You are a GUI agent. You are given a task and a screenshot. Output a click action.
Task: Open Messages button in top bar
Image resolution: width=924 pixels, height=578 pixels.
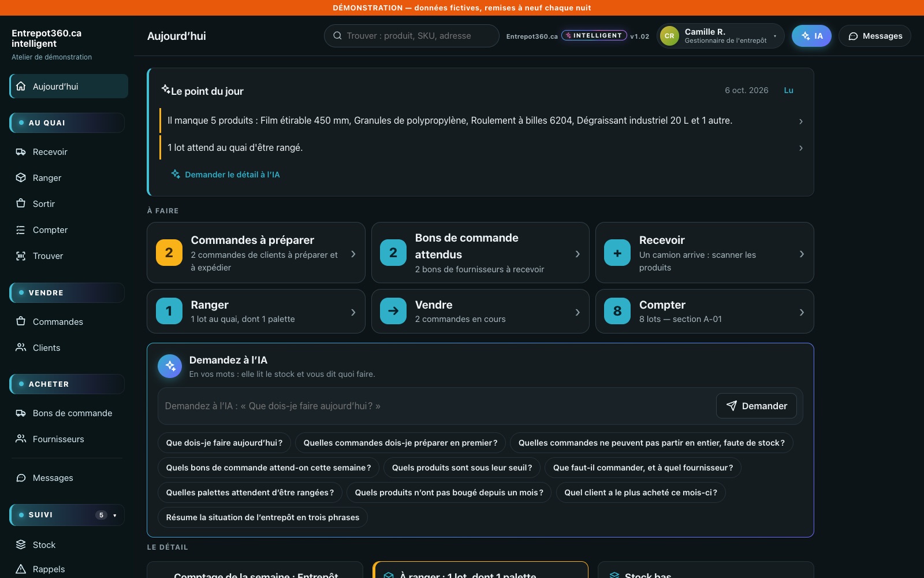tap(875, 36)
